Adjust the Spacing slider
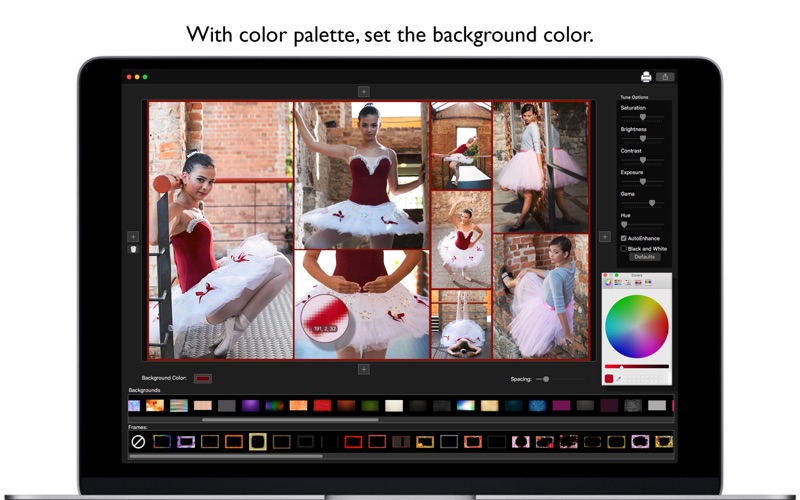 [560, 379]
